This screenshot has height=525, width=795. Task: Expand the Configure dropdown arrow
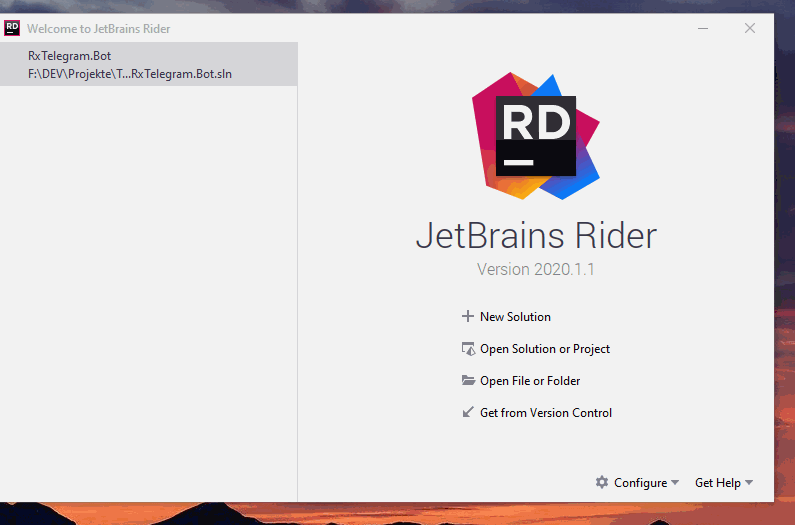(675, 482)
